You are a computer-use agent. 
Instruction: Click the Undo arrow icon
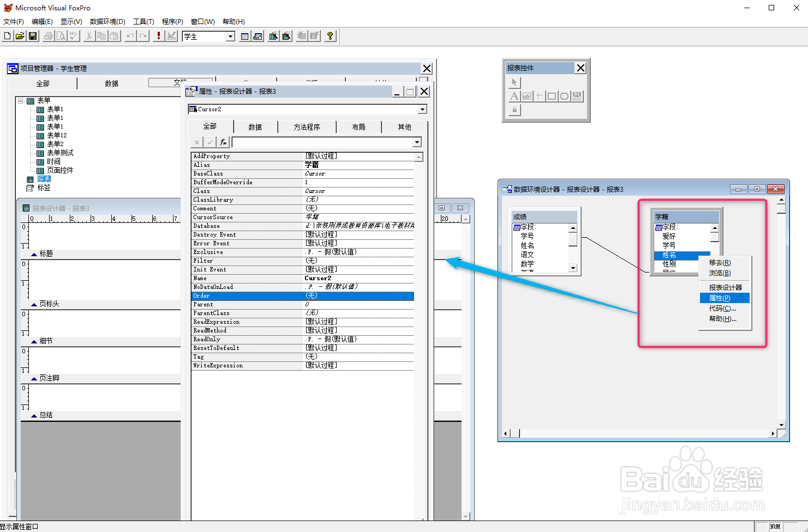130,36
